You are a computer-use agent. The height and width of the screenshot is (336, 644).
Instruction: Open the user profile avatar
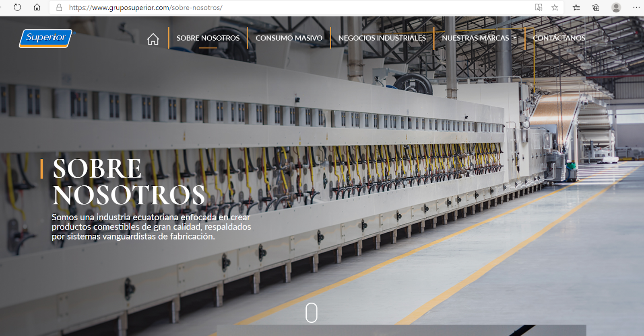pyautogui.click(x=616, y=8)
